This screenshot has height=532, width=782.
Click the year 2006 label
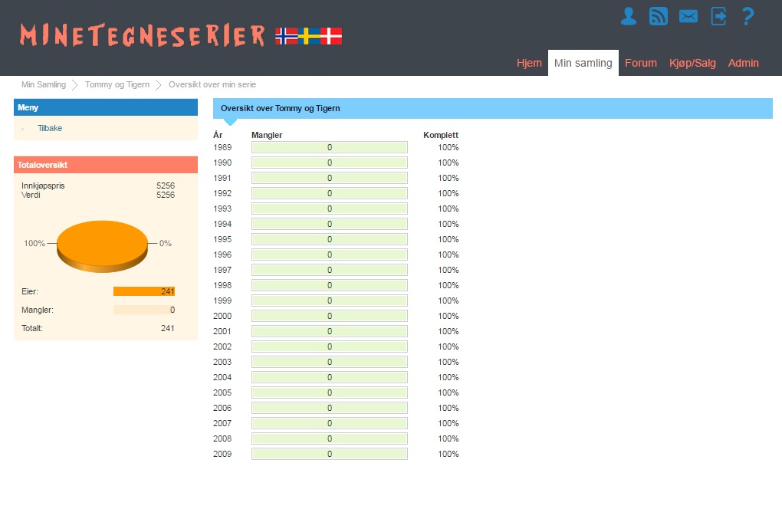click(222, 408)
